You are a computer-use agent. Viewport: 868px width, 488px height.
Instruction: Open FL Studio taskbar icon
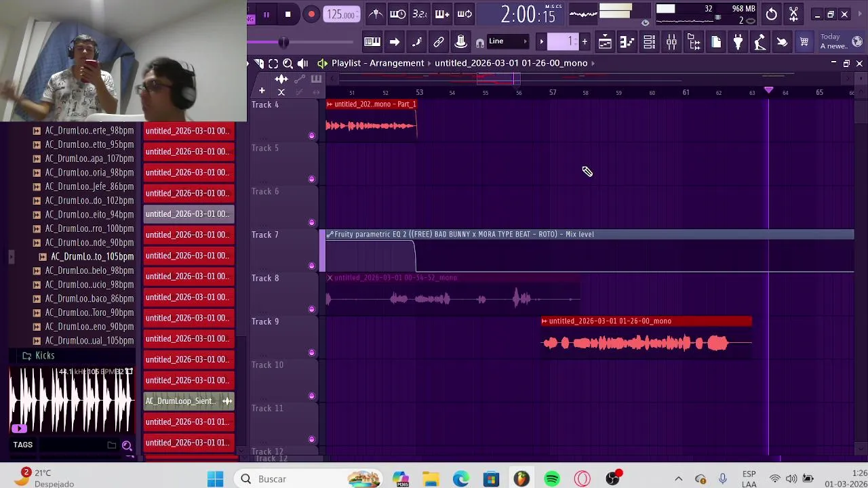(x=521, y=479)
